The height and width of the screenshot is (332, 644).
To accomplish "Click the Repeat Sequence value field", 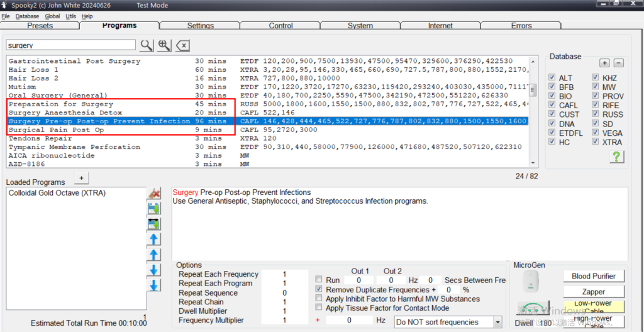I will pos(284,293).
